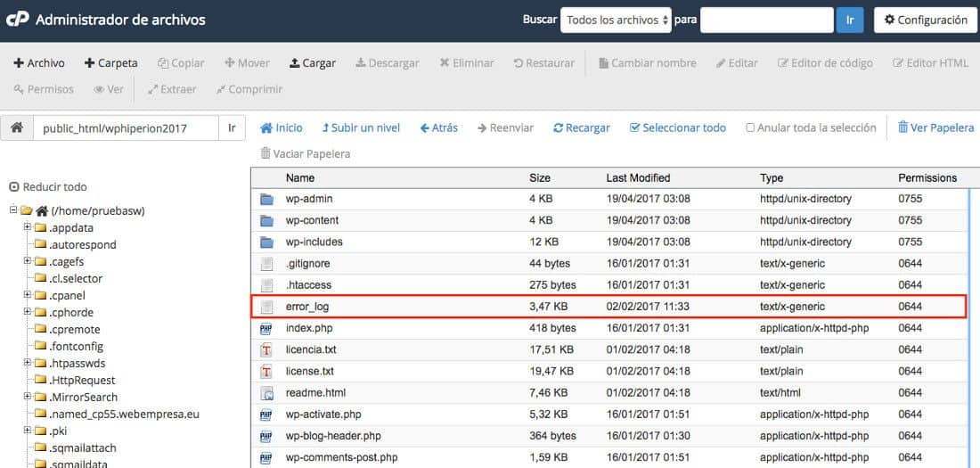Open the 'Todos los archivos' dropdown
Image resolution: width=980 pixels, height=468 pixels.
[616, 20]
